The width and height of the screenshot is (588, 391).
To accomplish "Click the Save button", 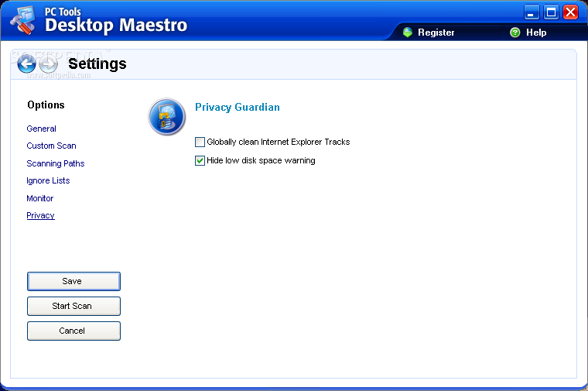I will click(x=73, y=281).
